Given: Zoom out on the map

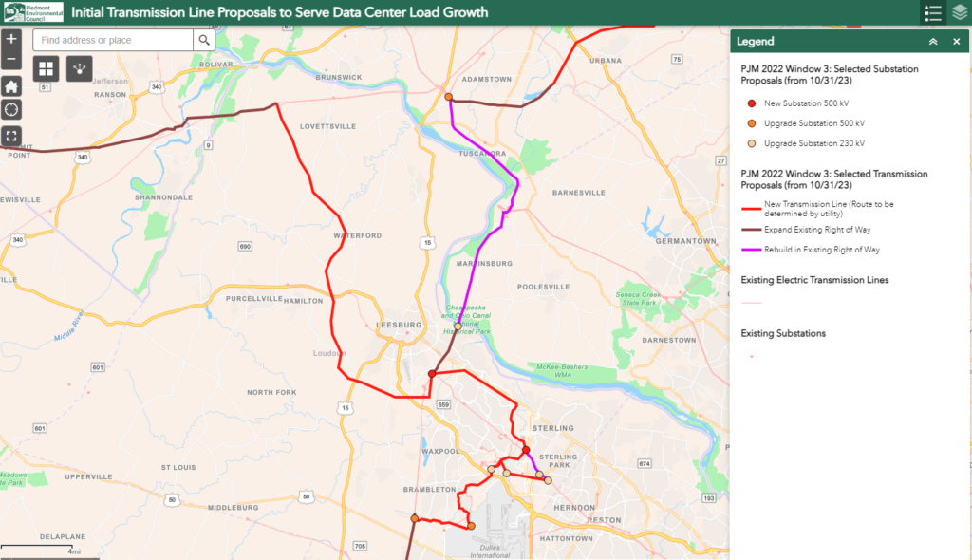Looking at the screenshot, I should point(11,61).
